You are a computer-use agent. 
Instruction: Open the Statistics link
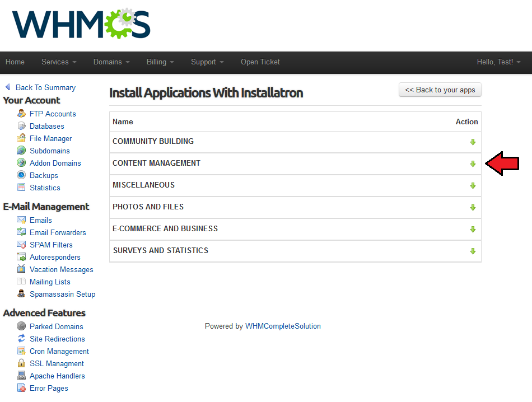click(x=45, y=188)
